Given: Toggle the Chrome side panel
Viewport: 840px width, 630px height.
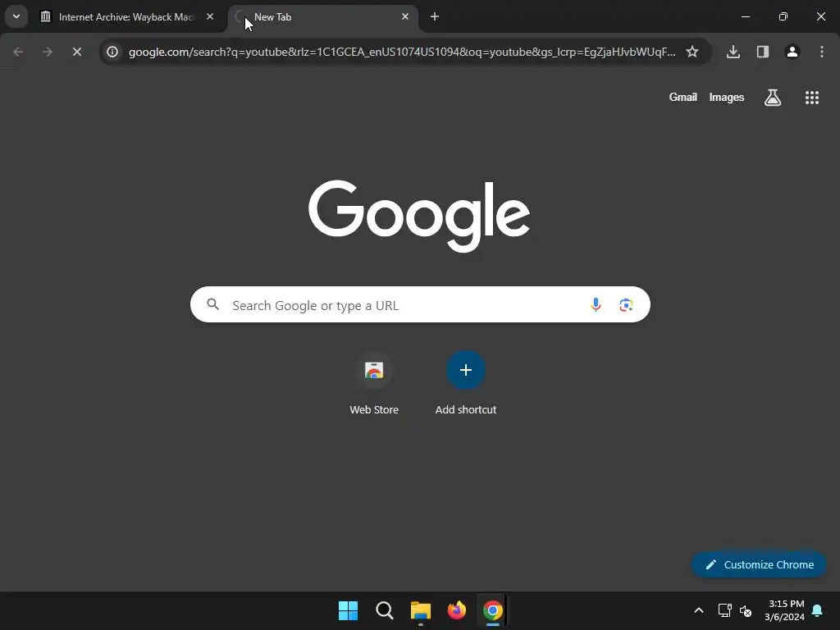Looking at the screenshot, I should 763,52.
